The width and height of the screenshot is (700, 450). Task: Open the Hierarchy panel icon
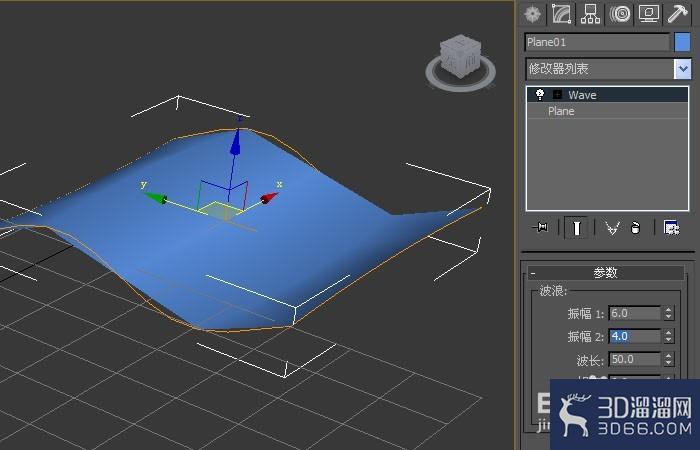click(x=590, y=14)
